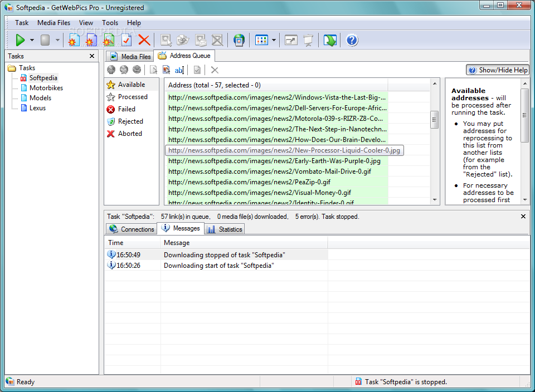Show the Rejected addresses list
The height and width of the screenshot is (392, 535).
pos(132,121)
